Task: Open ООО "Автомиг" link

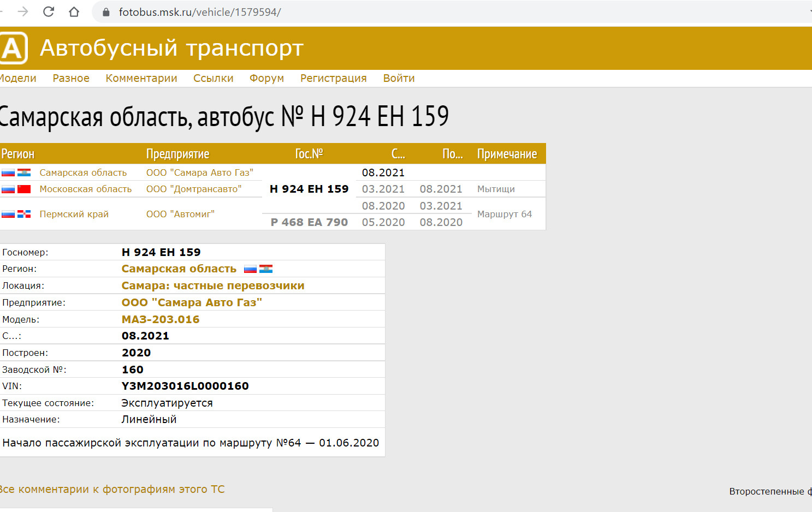Action: pyautogui.click(x=180, y=214)
